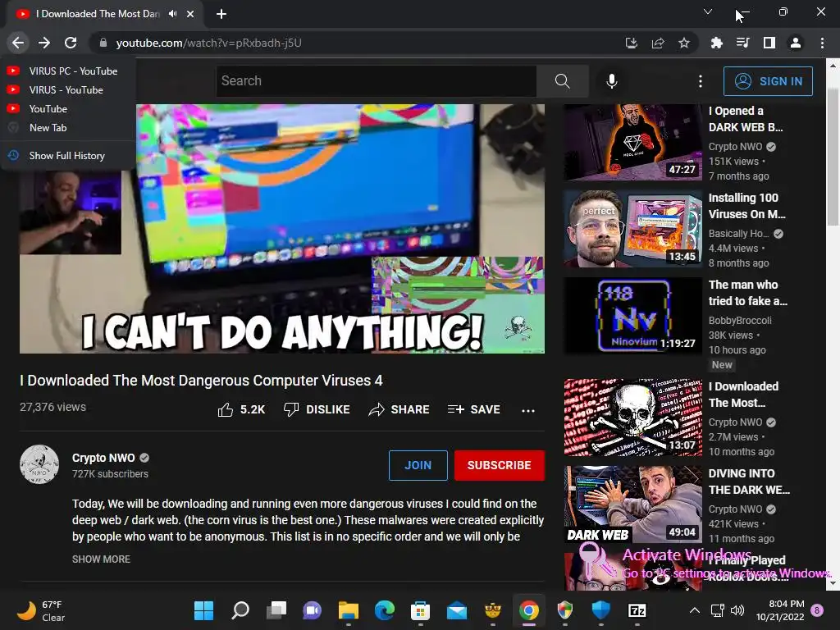Viewport: 840px width, 630px height.
Task: Open the Windows Security shield on taskbar
Action: pyautogui.click(x=601, y=610)
